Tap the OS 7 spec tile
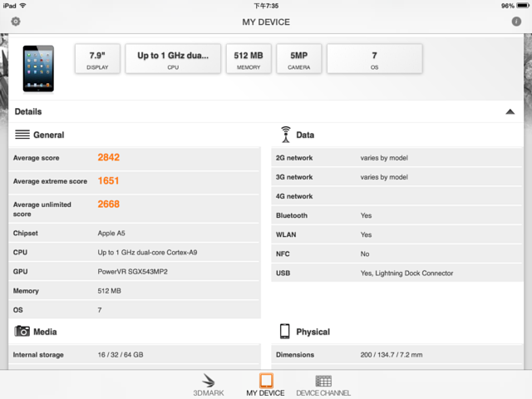 coord(375,58)
